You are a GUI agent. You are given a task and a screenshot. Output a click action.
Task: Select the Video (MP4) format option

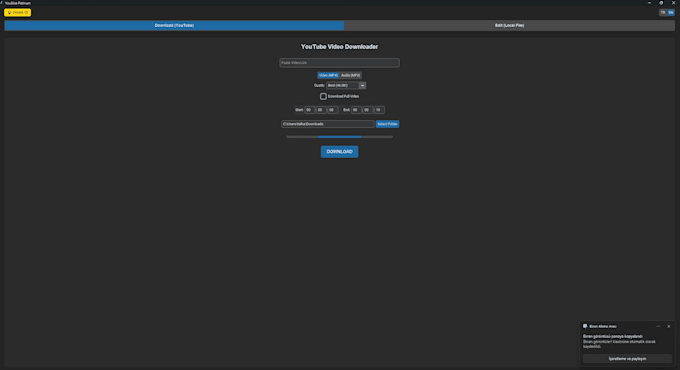[x=328, y=75]
